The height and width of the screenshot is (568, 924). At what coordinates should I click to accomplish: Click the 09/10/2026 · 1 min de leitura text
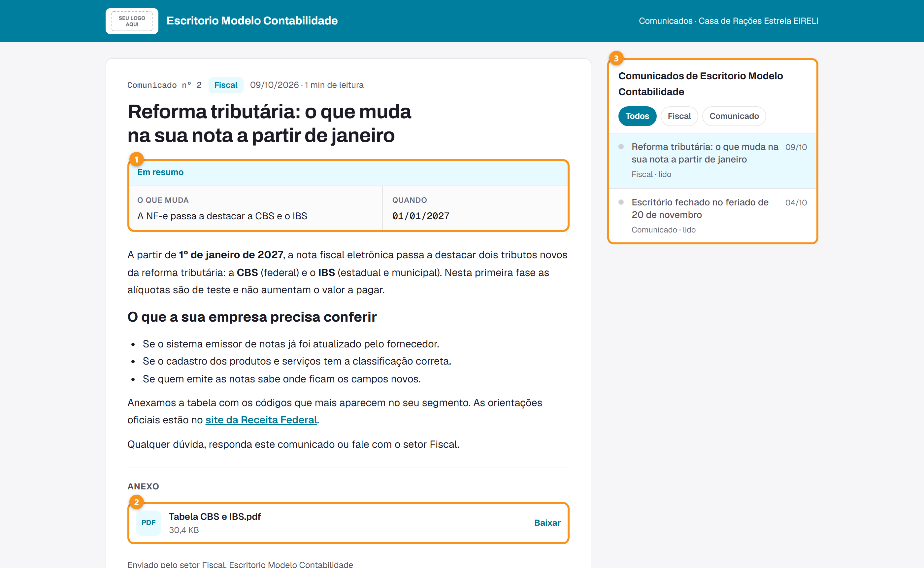pyautogui.click(x=307, y=85)
